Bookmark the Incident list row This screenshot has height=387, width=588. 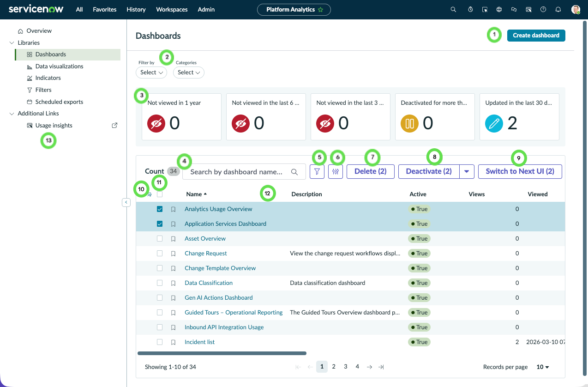click(174, 342)
